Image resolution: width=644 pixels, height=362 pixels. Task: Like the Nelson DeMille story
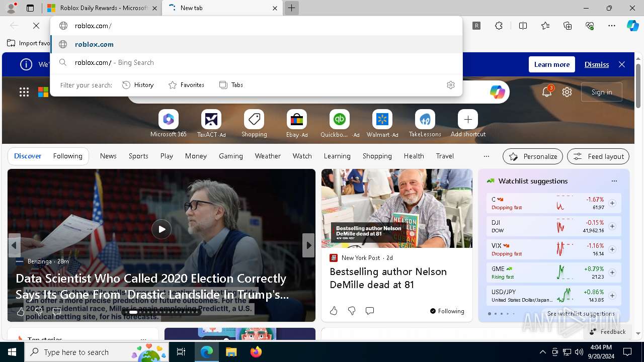coord(334,311)
